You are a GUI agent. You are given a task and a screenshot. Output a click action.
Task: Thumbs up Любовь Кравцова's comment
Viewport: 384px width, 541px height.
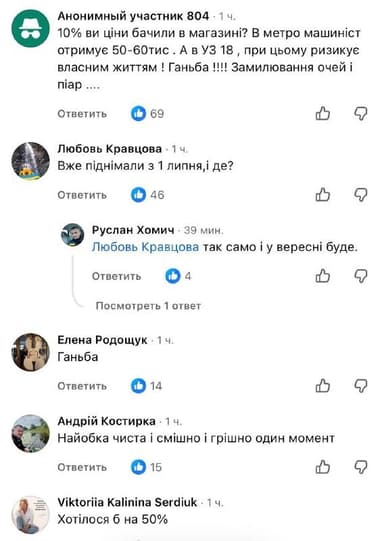pos(323,195)
